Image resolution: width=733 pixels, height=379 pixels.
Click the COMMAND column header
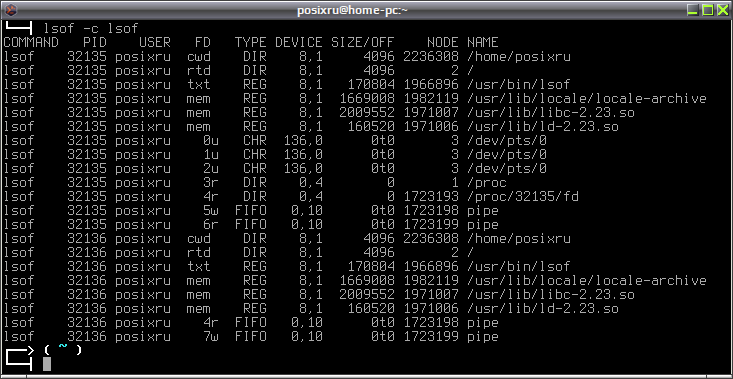[31, 43]
